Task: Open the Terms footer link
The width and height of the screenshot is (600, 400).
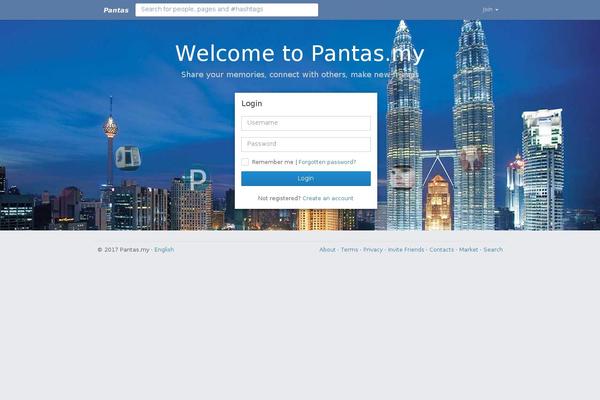Action: tap(349, 250)
